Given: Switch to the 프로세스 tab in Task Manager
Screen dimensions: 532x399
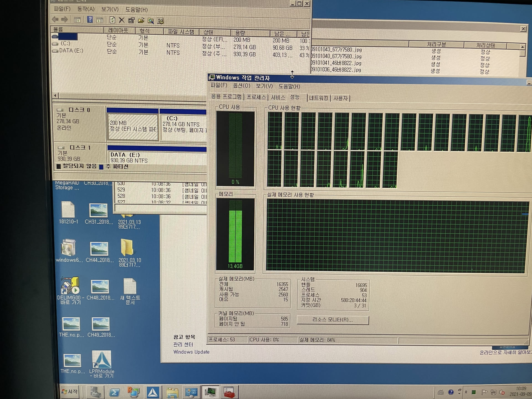Looking at the screenshot, I should [256, 97].
